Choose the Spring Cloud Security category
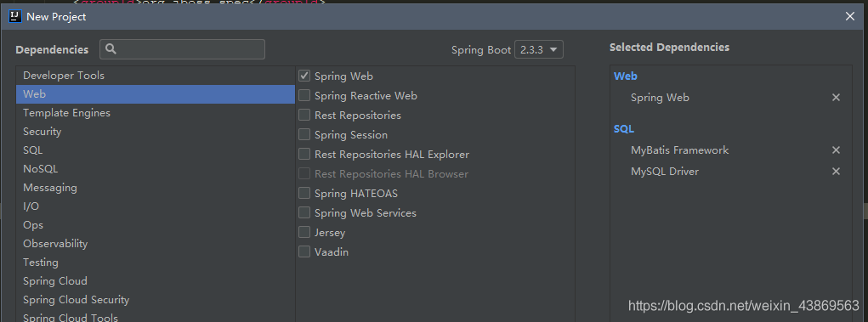Screen dimensions: 868x322 pos(156,300)
